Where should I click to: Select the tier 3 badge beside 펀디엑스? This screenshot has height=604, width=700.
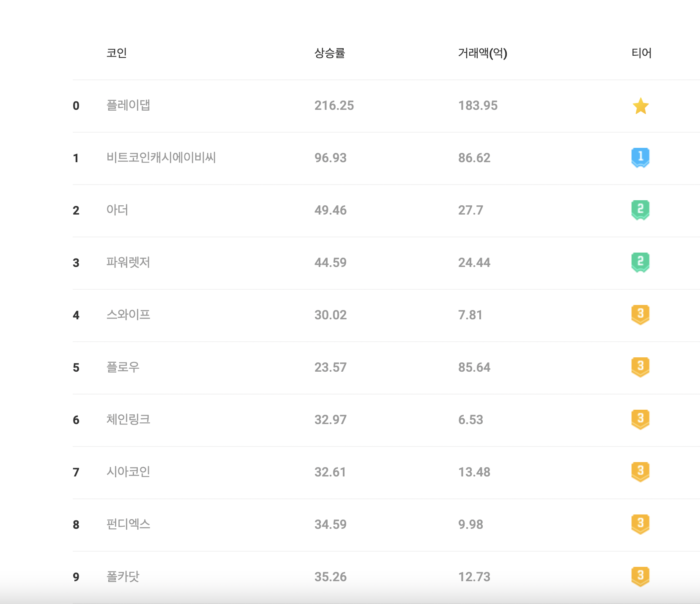point(640,524)
